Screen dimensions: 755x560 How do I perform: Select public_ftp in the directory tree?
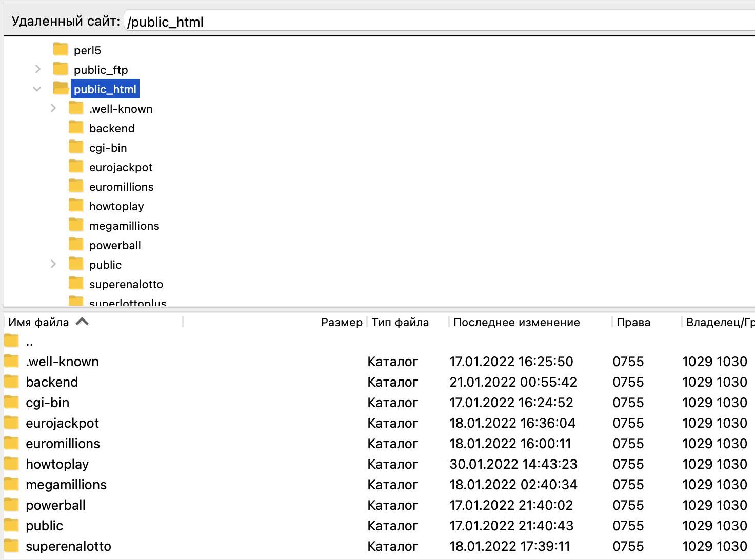[x=101, y=70]
